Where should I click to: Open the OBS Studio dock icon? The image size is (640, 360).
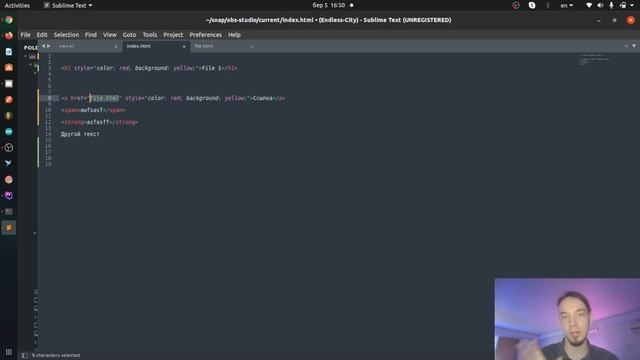[9, 148]
